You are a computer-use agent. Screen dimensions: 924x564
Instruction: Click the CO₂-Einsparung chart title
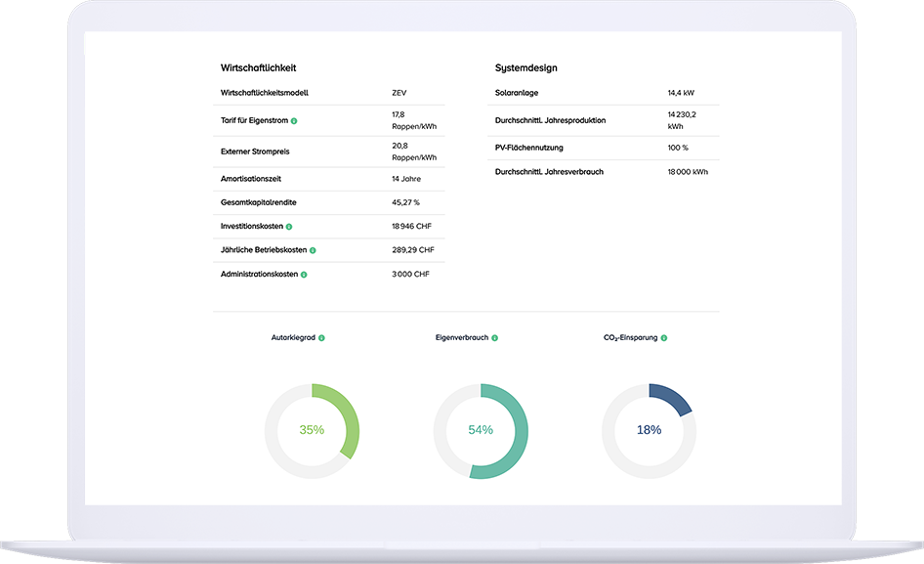coord(630,337)
